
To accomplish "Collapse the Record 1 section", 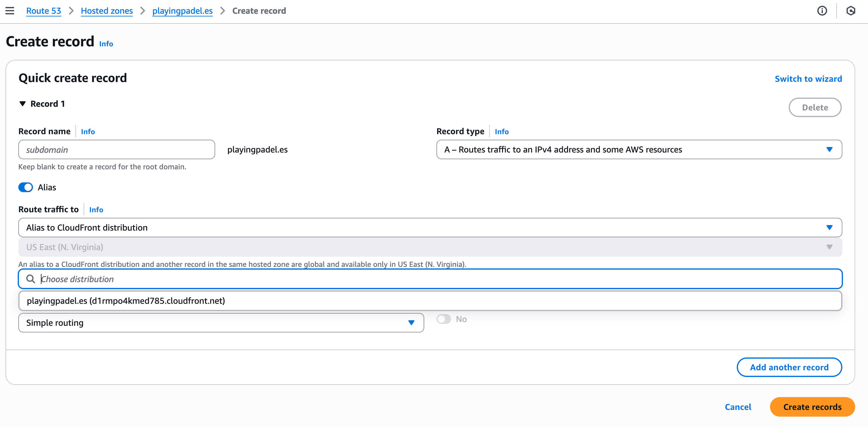I will (x=23, y=104).
